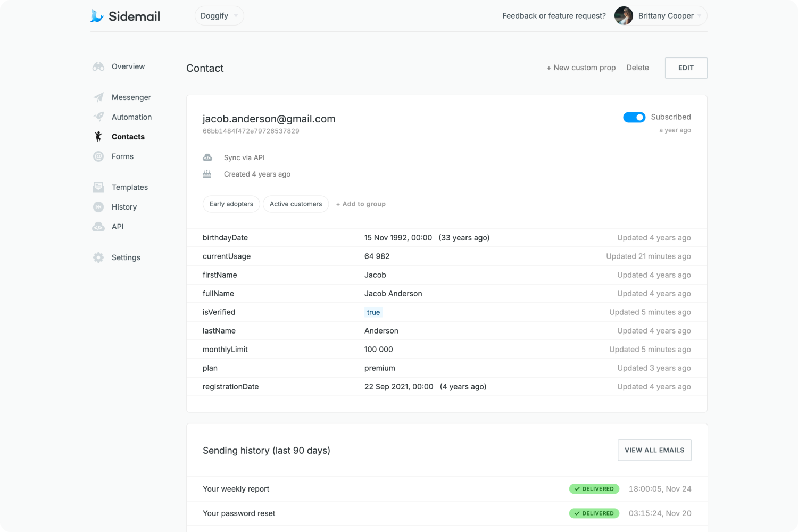This screenshot has width=798, height=532.
Task: Click the Automation icon in the sidebar
Action: coord(98,117)
